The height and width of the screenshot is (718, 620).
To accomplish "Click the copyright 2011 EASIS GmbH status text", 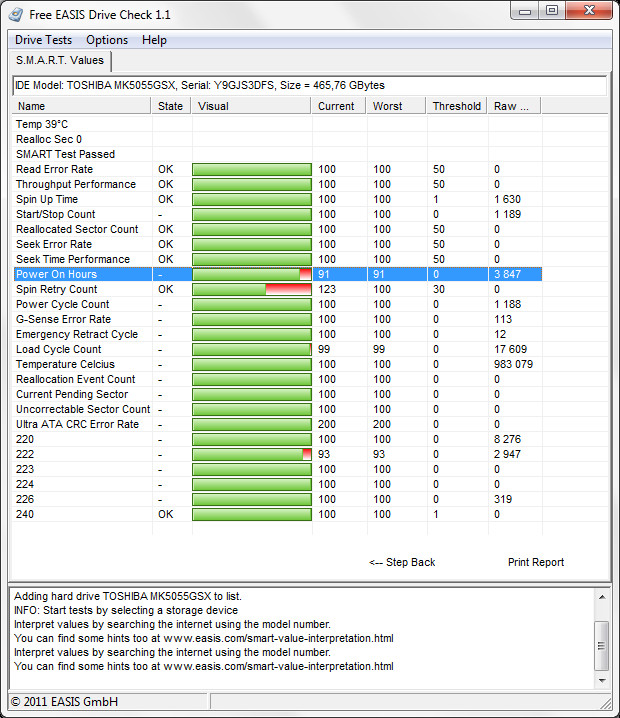I will coord(64,702).
